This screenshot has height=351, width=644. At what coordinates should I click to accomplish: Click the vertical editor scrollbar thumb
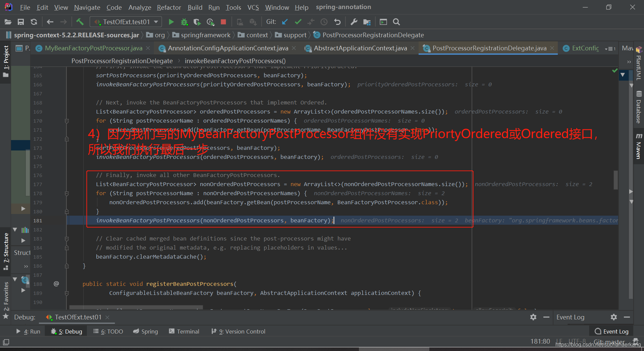[x=616, y=180]
